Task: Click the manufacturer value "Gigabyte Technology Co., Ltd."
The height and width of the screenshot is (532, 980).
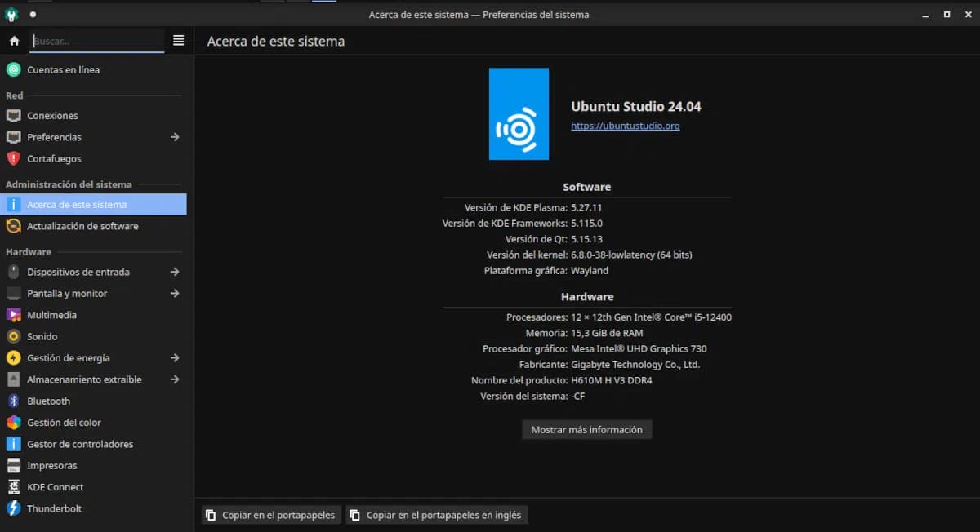Action: click(635, 365)
